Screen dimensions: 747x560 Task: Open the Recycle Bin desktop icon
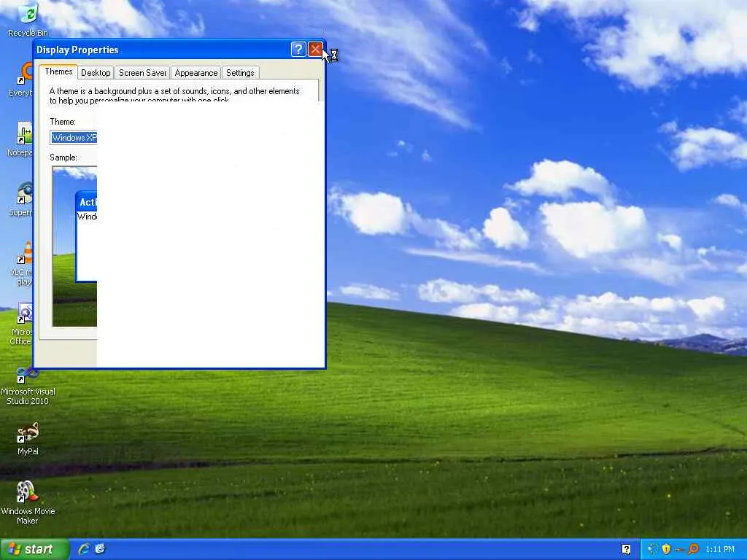(28, 18)
